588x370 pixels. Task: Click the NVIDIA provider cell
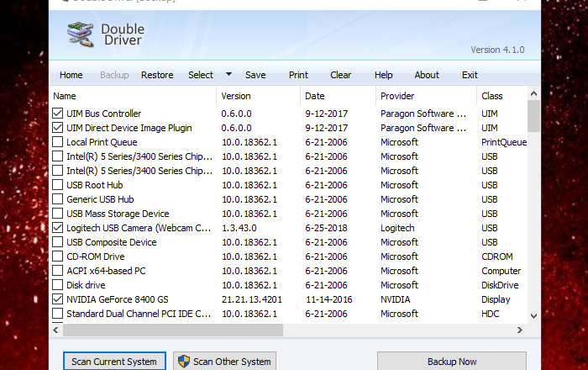coord(396,299)
